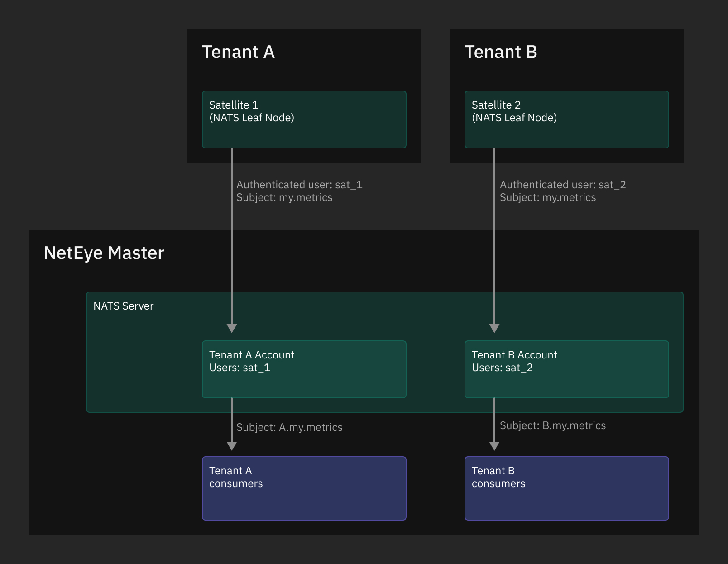728x564 pixels.
Task: Click the Tenant B consumers box
Action: 566,488
